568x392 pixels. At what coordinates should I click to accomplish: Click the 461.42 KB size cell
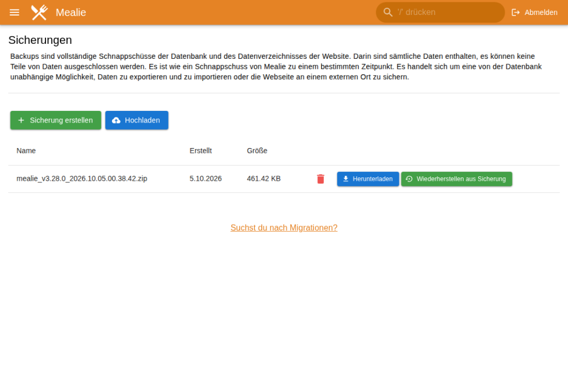click(263, 179)
